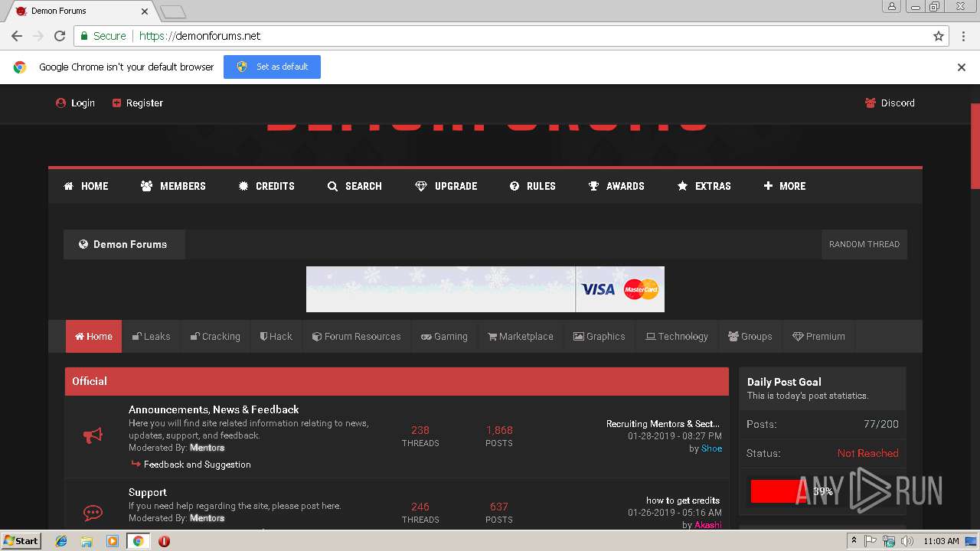This screenshot has height=551, width=980.
Task: Click Chrome icon in taskbar
Action: pyautogui.click(x=138, y=541)
